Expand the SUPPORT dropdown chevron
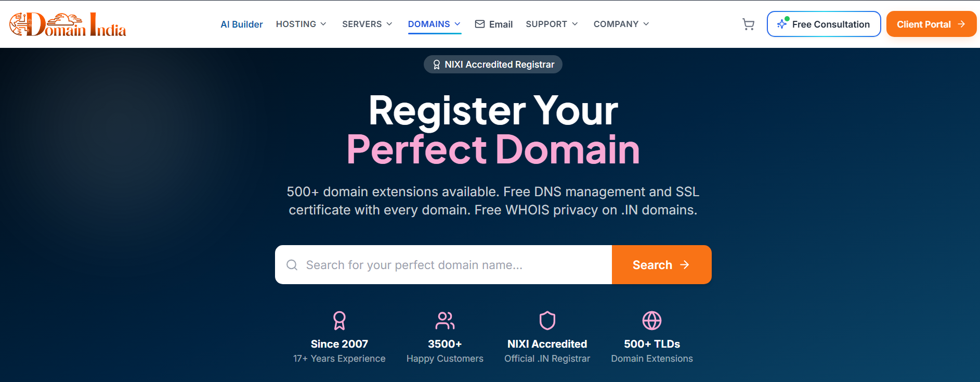Screen dimensions: 980x382 574,24
